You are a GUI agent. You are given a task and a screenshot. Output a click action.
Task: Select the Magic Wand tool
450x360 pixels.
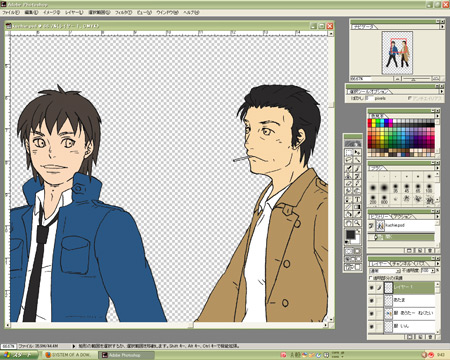coord(357,160)
